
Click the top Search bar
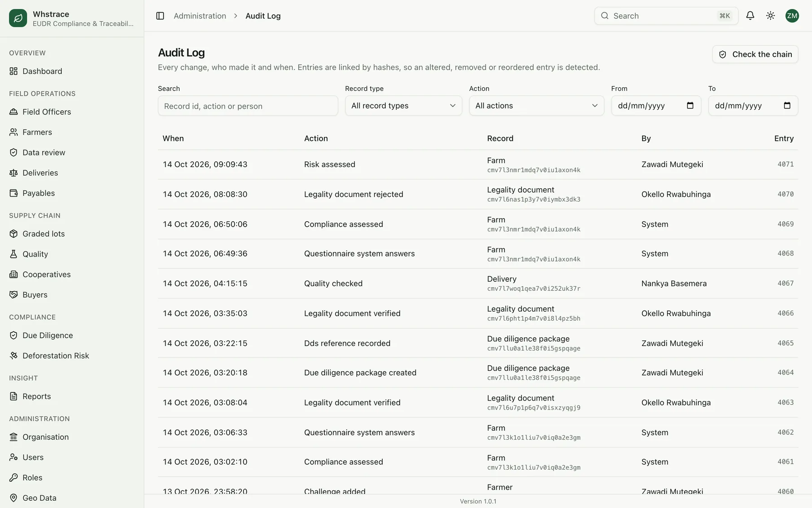(666, 16)
